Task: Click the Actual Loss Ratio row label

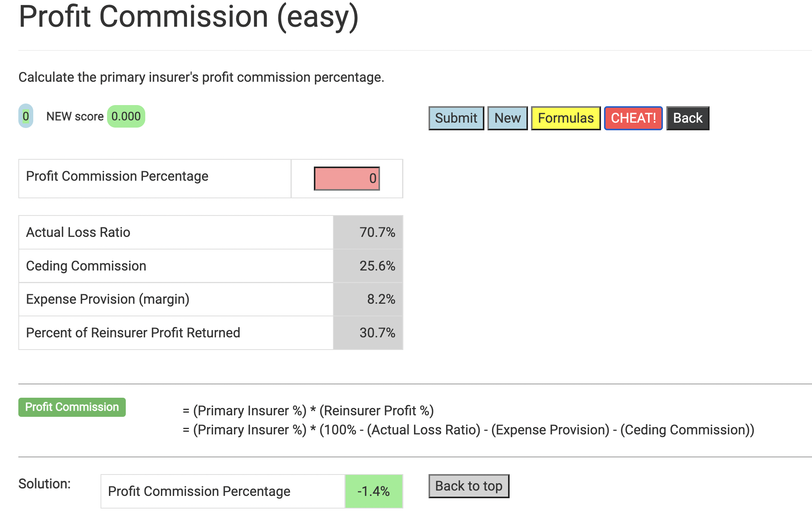Action: tap(78, 232)
